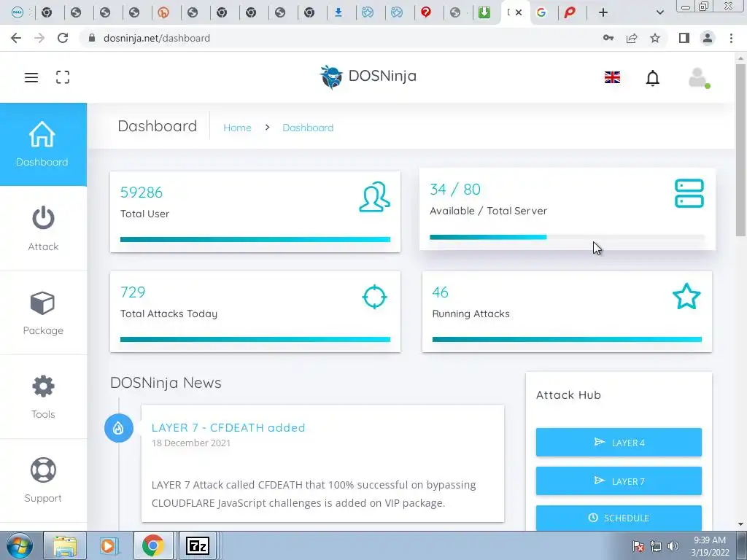Click the Dashboard breadcrumb link

(x=308, y=128)
